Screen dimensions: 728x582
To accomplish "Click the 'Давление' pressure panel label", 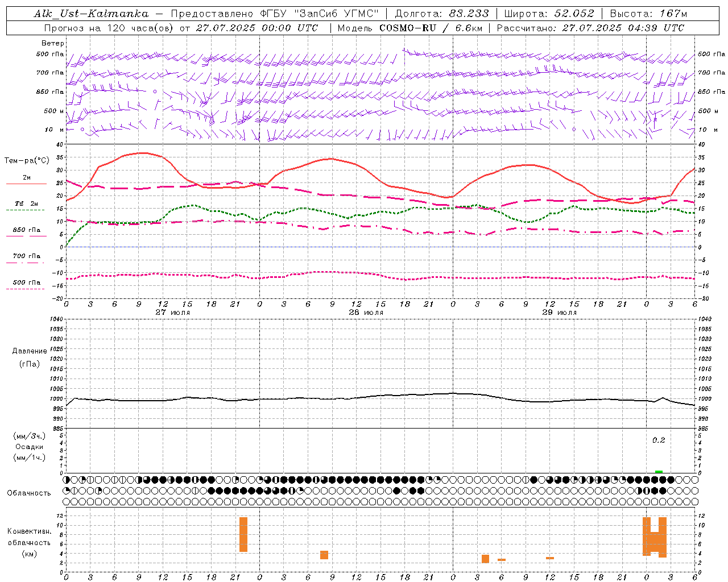I will [x=30, y=351].
